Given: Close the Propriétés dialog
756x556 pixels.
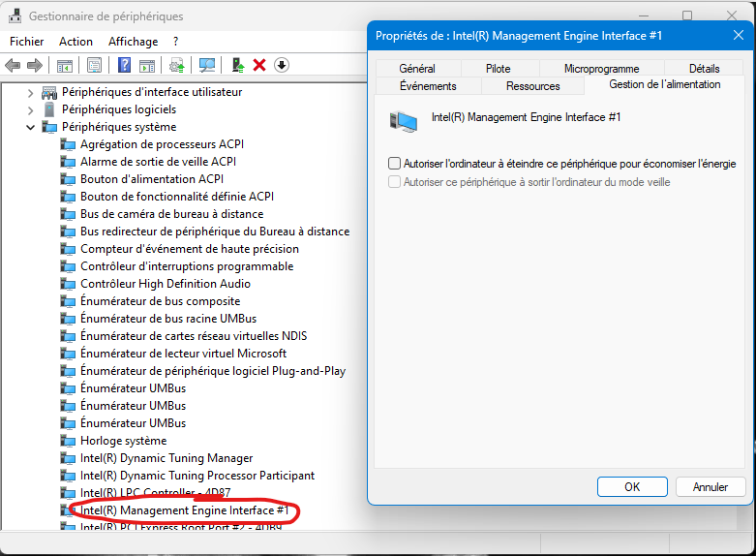Looking at the screenshot, I should (x=739, y=35).
